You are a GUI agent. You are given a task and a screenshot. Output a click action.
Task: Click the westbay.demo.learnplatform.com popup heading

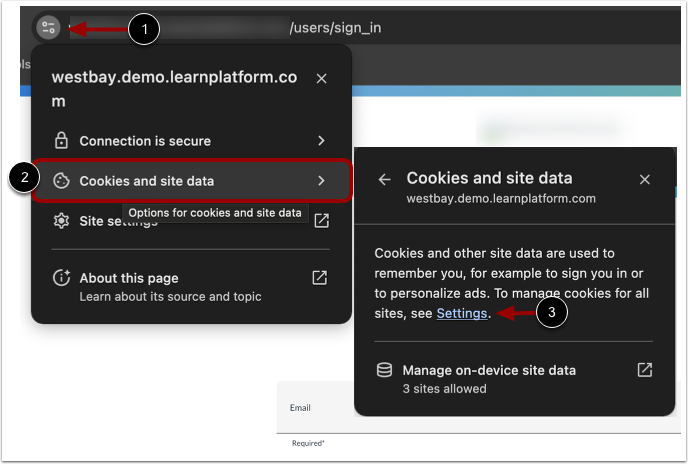click(174, 89)
